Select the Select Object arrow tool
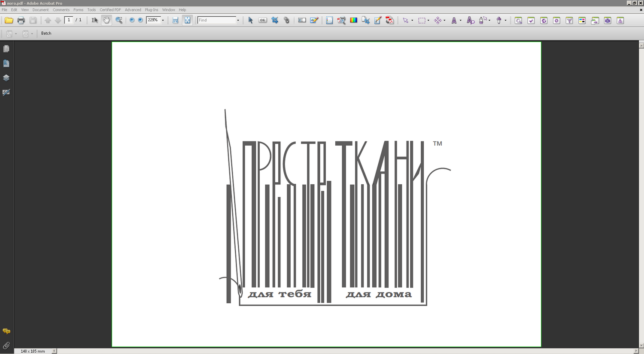Image resolution: width=644 pixels, height=354 pixels. pos(251,20)
